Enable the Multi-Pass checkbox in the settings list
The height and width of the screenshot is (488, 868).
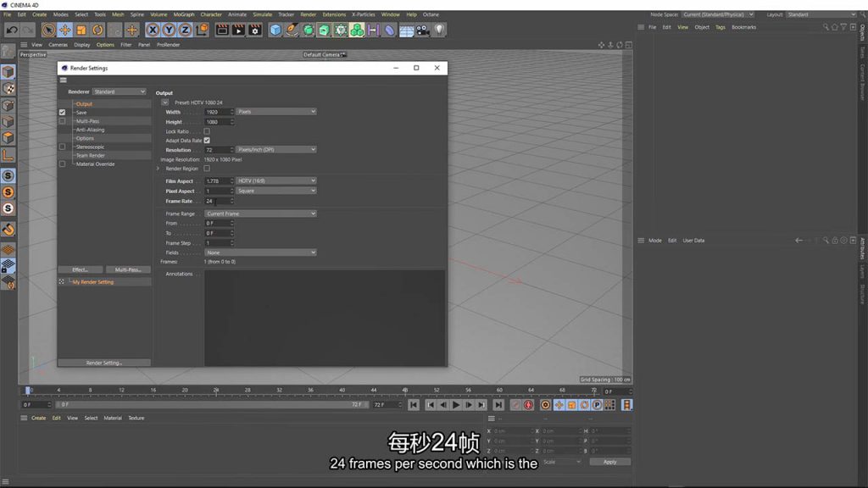point(62,121)
